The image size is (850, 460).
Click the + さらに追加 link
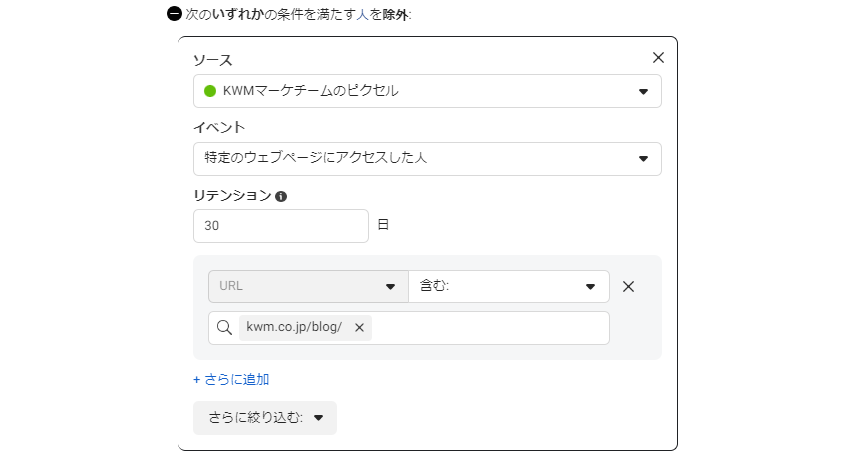tap(231, 379)
